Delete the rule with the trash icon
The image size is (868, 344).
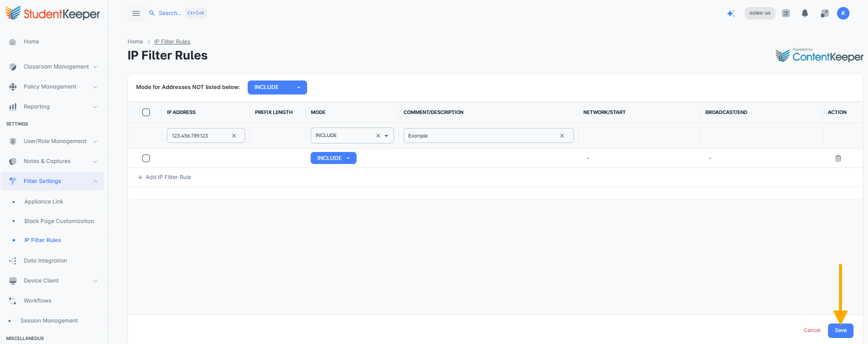(x=838, y=158)
